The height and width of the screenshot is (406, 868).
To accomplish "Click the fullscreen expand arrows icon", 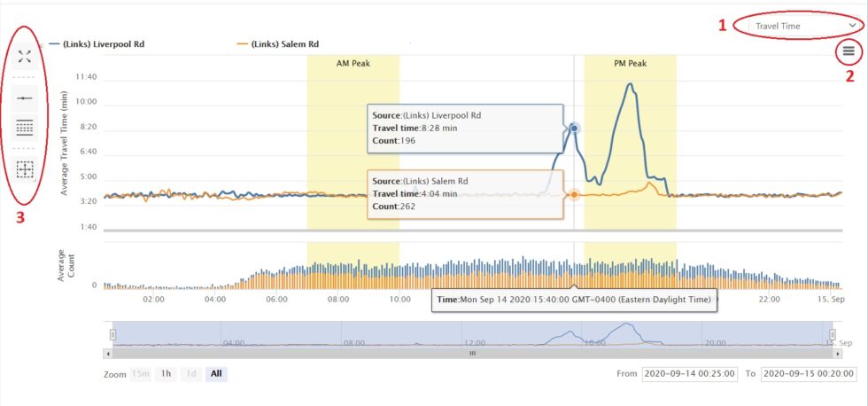I will 25,56.
